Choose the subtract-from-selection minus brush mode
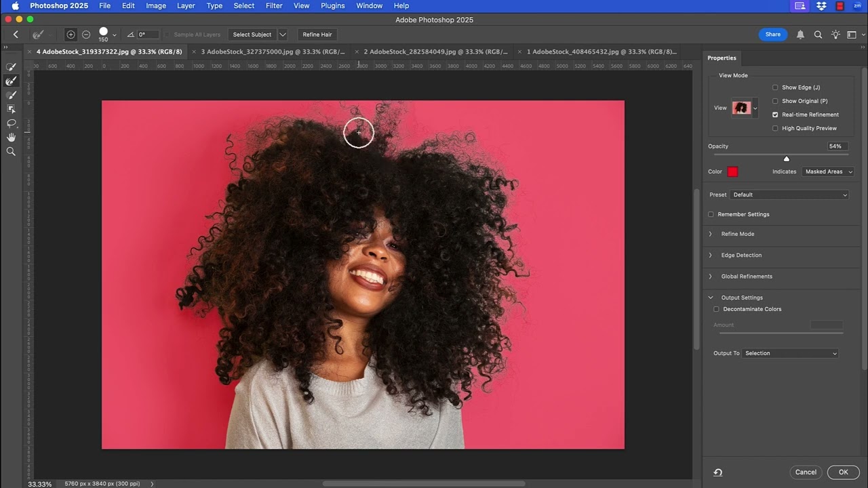Image resolution: width=868 pixels, height=488 pixels. 86,35
